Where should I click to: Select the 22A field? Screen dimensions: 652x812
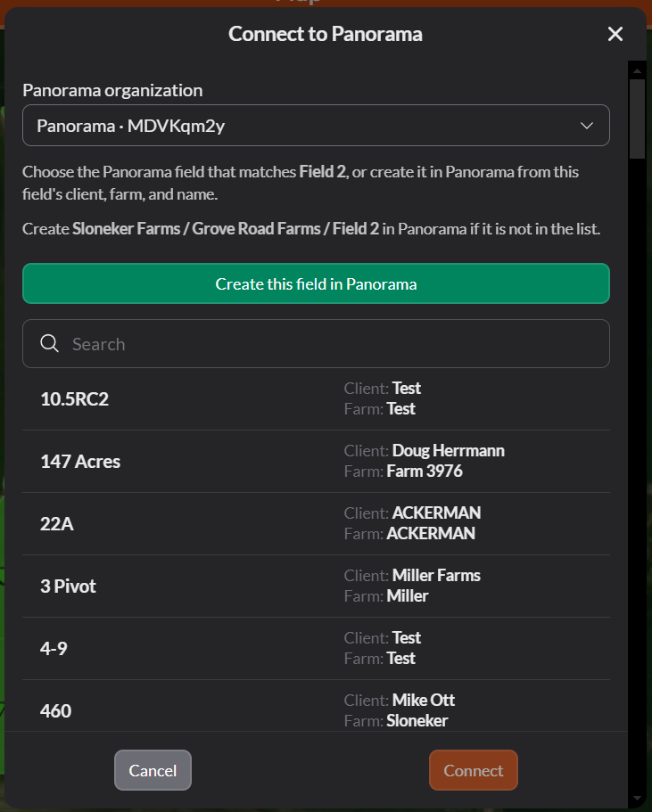pos(316,523)
